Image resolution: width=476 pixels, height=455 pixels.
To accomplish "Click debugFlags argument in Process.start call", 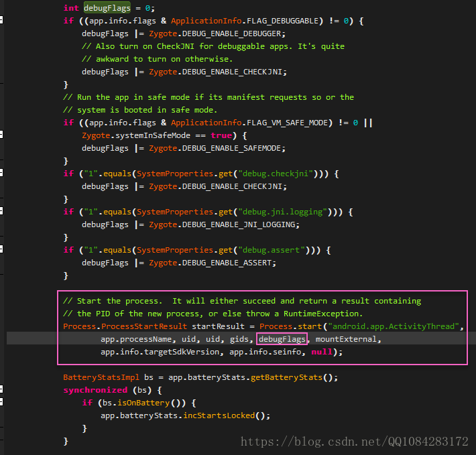I will 282,340.
